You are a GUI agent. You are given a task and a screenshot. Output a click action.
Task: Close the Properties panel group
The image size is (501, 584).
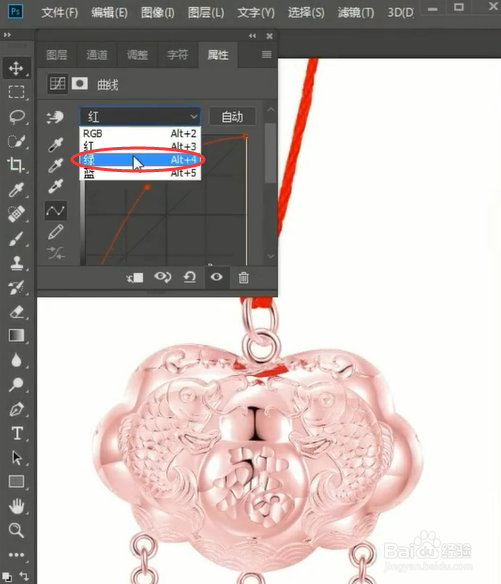pos(269,36)
